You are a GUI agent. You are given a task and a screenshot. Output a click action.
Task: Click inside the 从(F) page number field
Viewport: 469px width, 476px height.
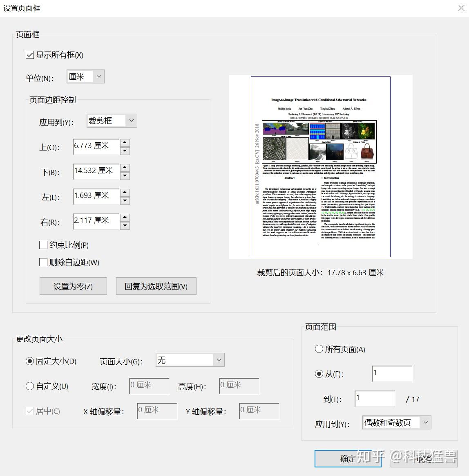(391, 373)
